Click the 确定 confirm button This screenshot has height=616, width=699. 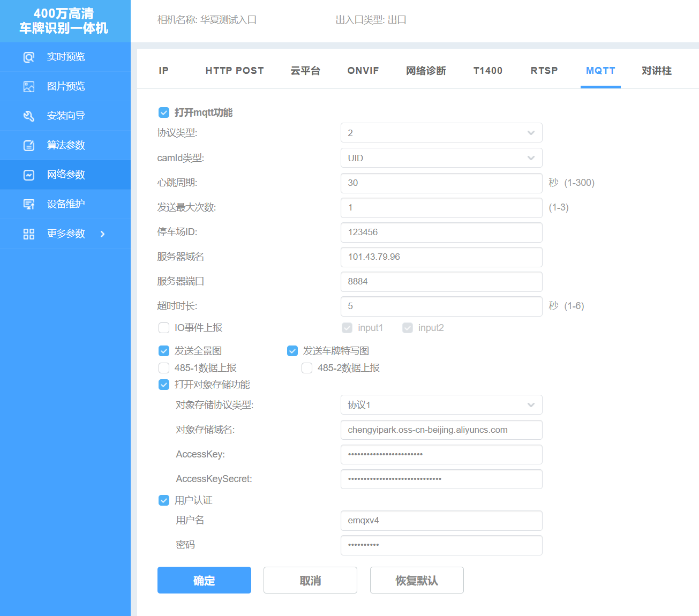pos(204,580)
